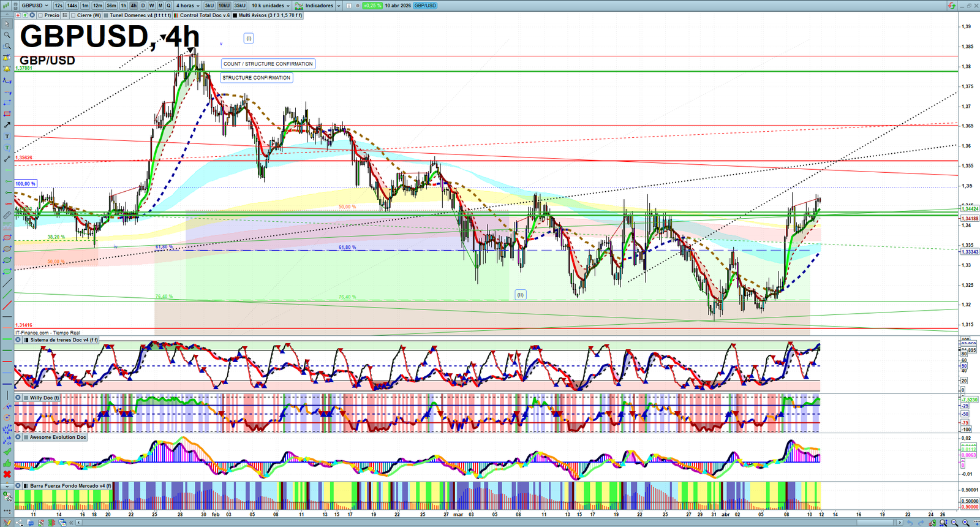This screenshot has width=980, height=527.
Task: Click the Tunel Domenec v4 indicator label
Action: 140,15
